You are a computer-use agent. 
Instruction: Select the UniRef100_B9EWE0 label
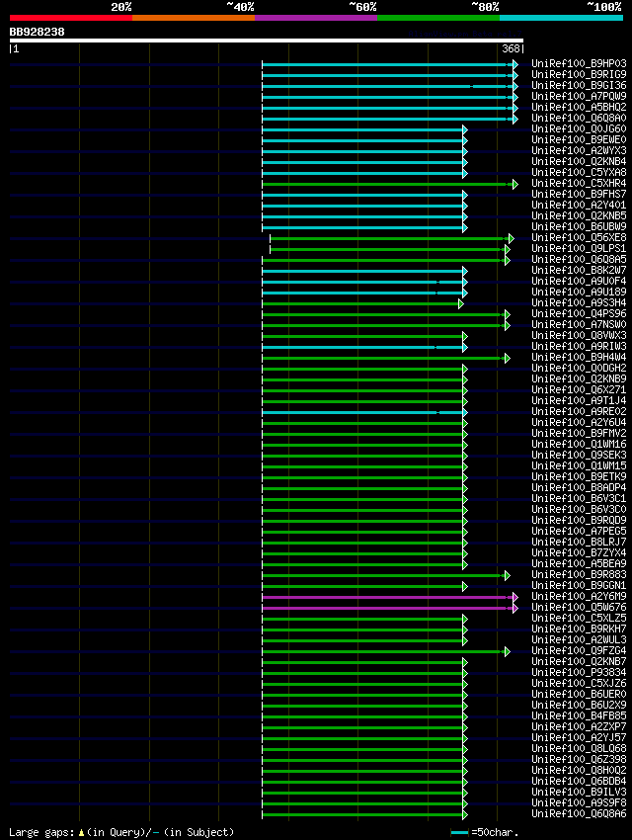pos(579,139)
